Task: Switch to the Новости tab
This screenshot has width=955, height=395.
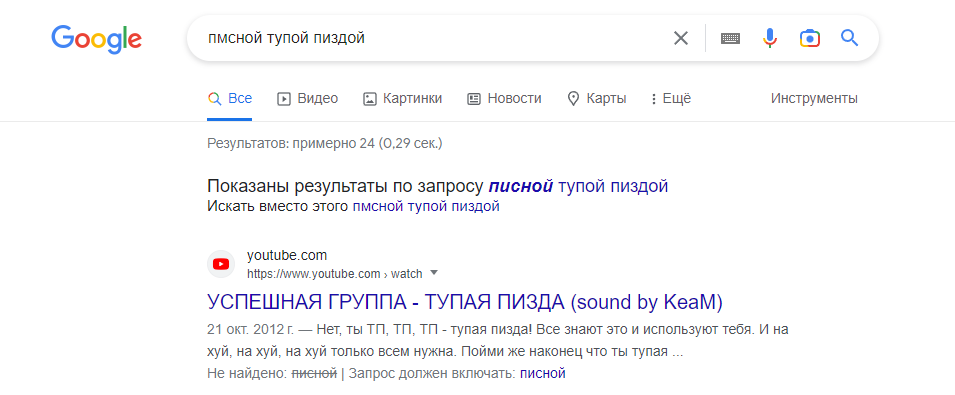Action: click(504, 99)
